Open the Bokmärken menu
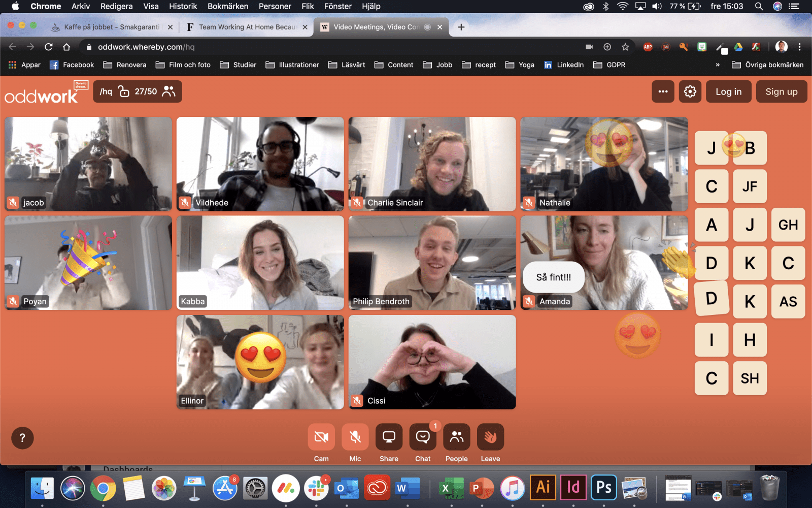The image size is (812, 508). click(x=227, y=6)
